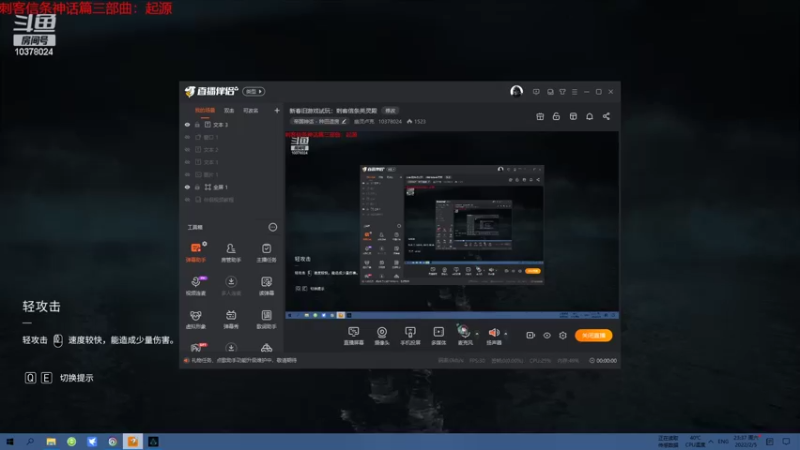Click the lock icon in header toolbar
The image size is (800, 450).
[x=556, y=116]
